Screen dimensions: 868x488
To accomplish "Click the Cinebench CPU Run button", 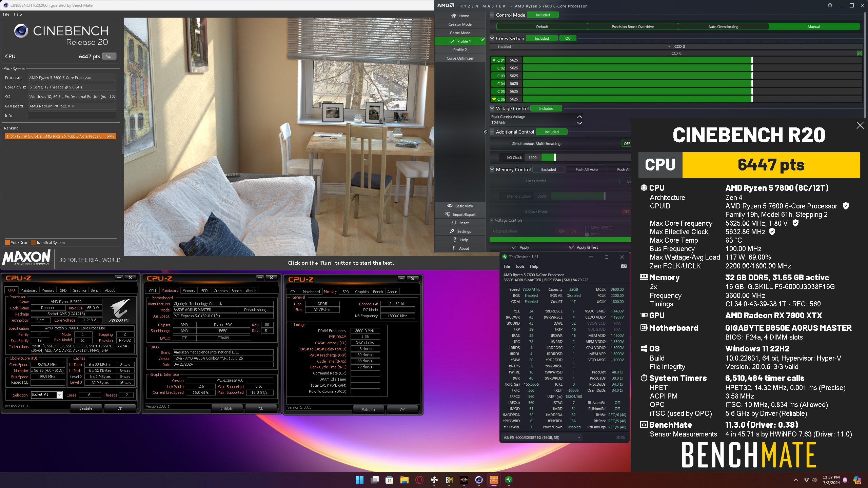I will pos(109,57).
